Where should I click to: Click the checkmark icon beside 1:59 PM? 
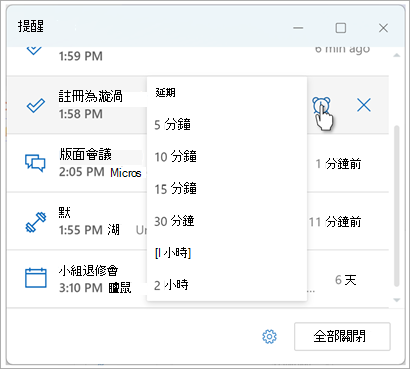(34, 50)
